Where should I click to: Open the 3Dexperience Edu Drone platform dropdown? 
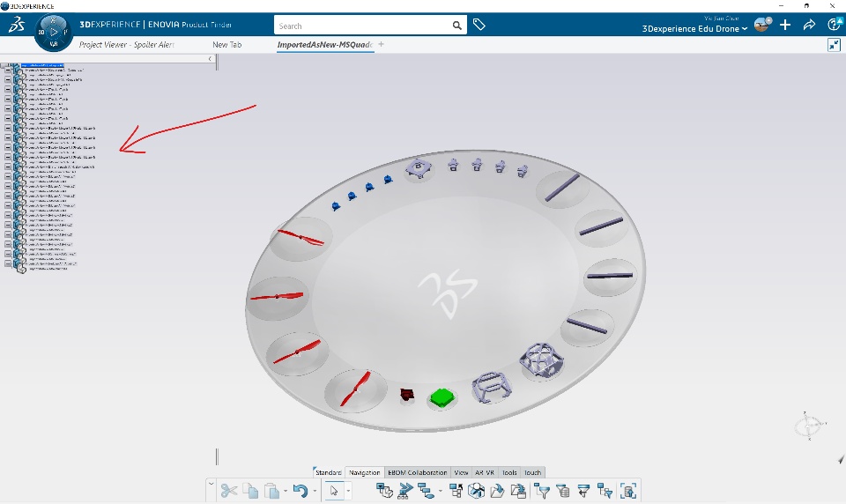(x=694, y=28)
